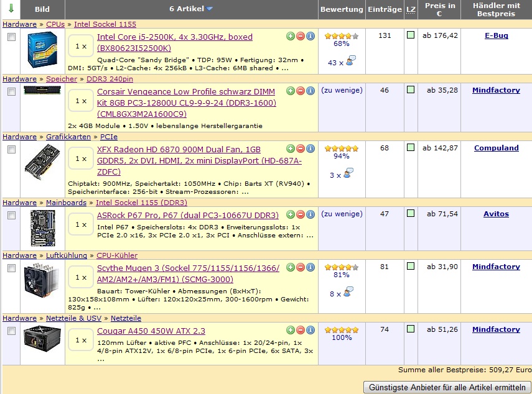Check the Cougar A450 row checkbox
The width and height of the screenshot is (532, 394).
coord(12,331)
